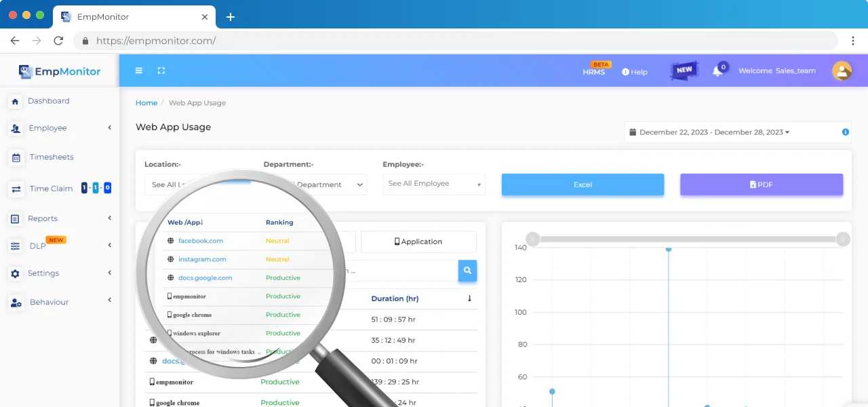
Task: Open Time Claim from sidebar
Action: tap(51, 189)
